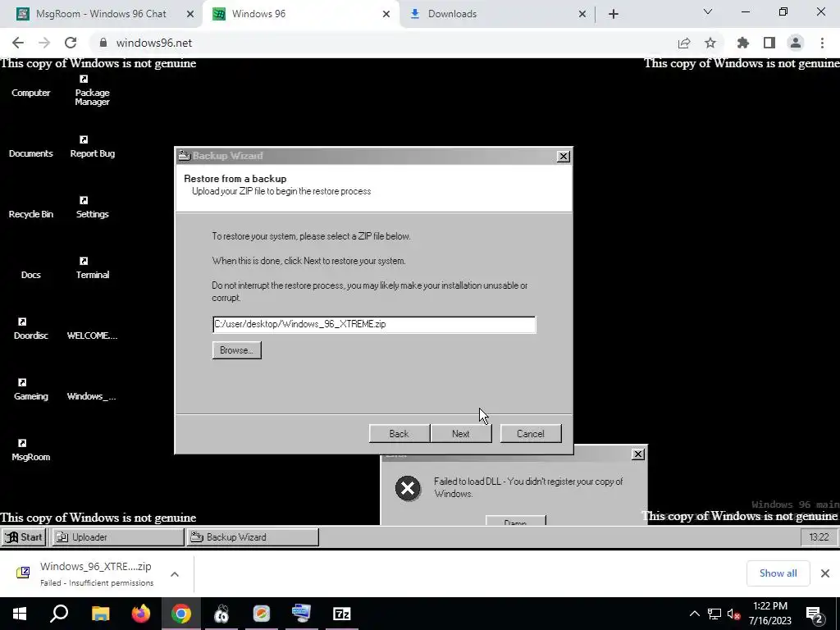Expand download item options chevron

(x=175, y=573)
